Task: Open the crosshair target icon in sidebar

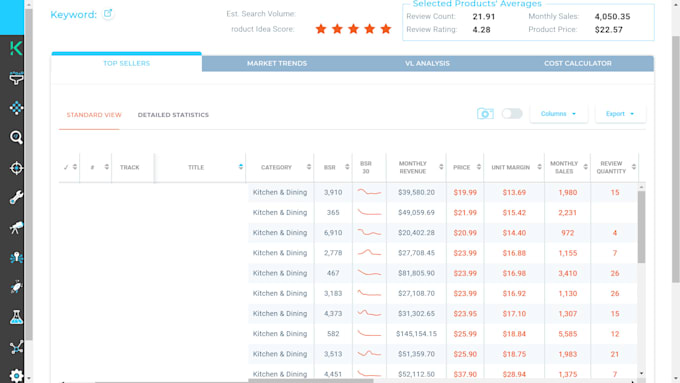Action: tap(16, 168)
